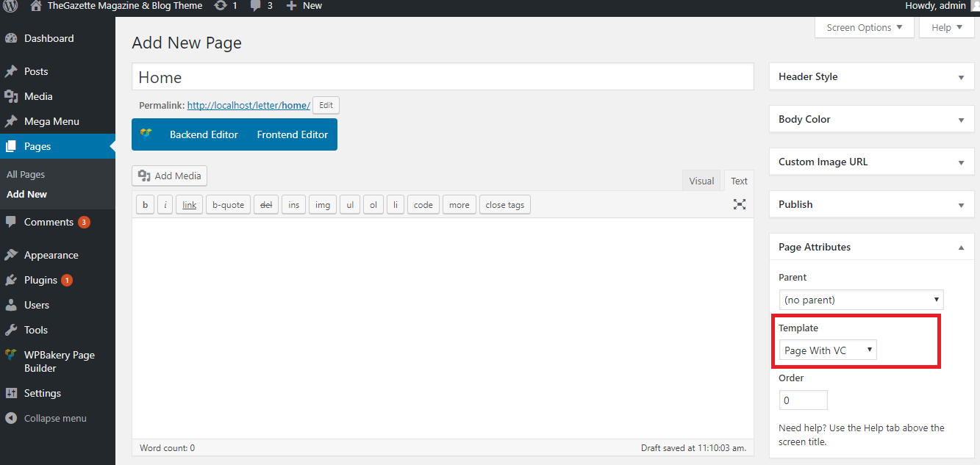Screen dimensions: 980x465
Task: Switch to the Visual editor tab
Action: point(701,181)
